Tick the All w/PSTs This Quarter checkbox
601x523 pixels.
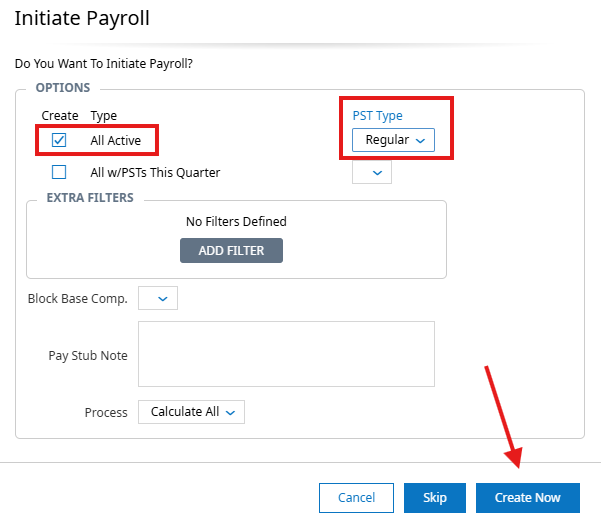(x=59, y=172)
